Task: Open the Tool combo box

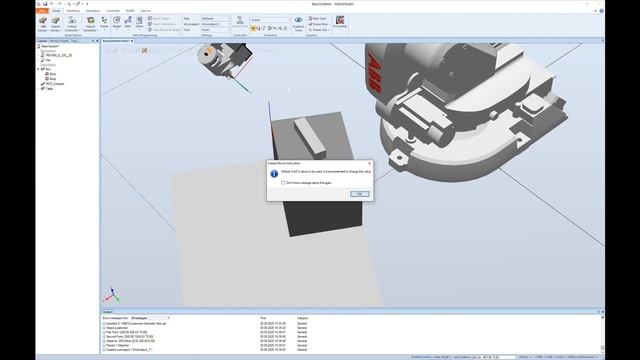Action: pos(216,30)
